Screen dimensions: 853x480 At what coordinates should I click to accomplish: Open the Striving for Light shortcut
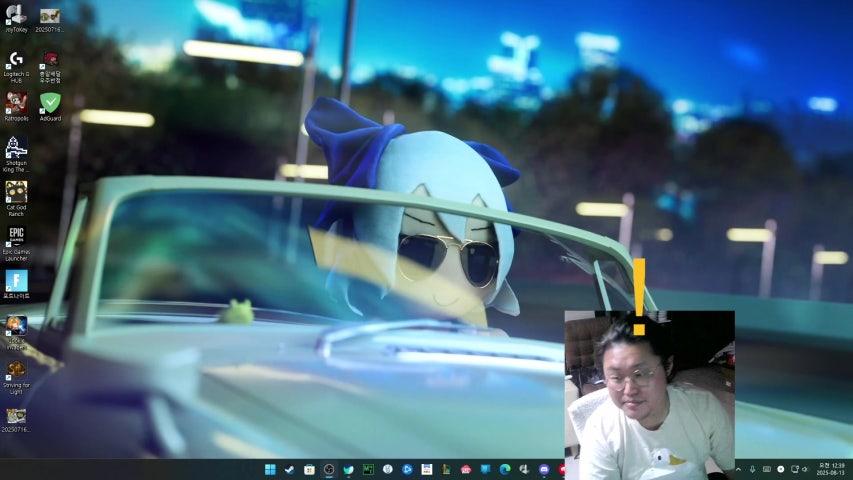pos(16,377)
